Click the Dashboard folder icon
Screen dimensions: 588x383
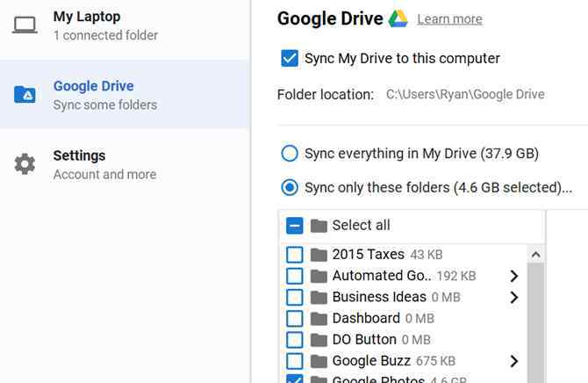tap(319, 319)
